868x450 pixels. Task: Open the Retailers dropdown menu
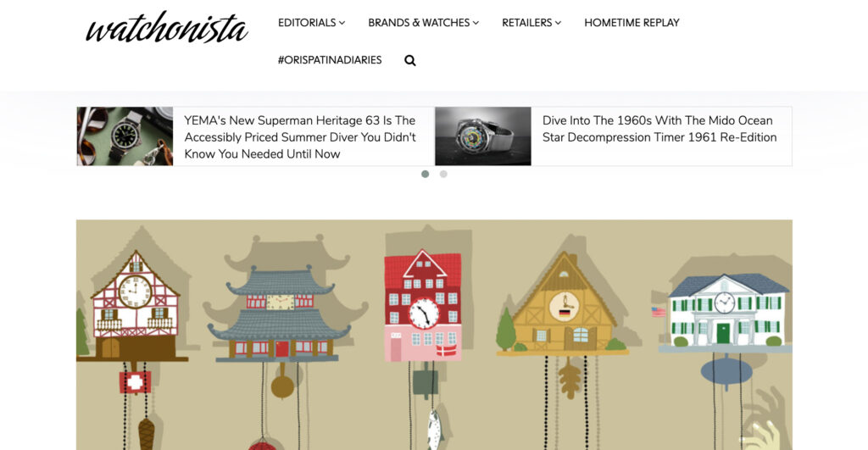531,23
